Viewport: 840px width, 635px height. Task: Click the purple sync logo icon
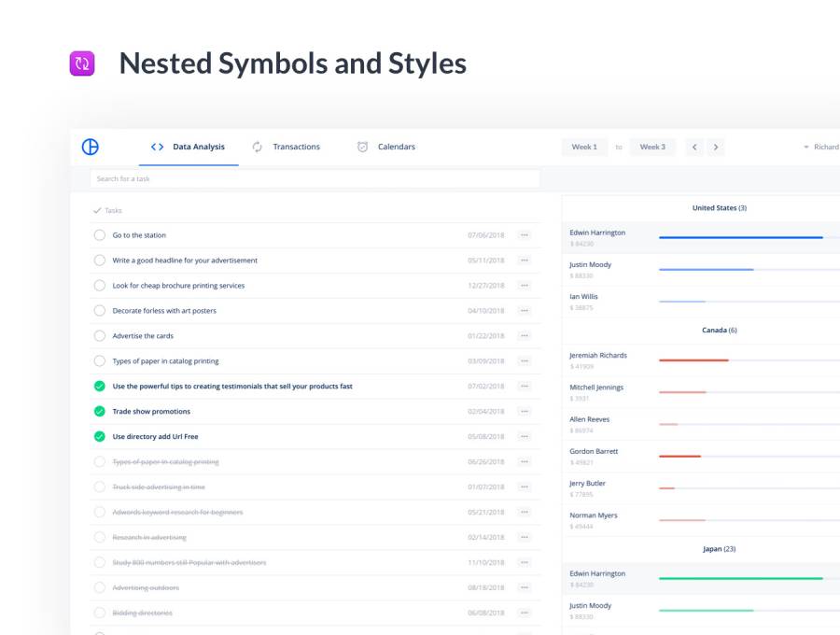tap(82, 63)
